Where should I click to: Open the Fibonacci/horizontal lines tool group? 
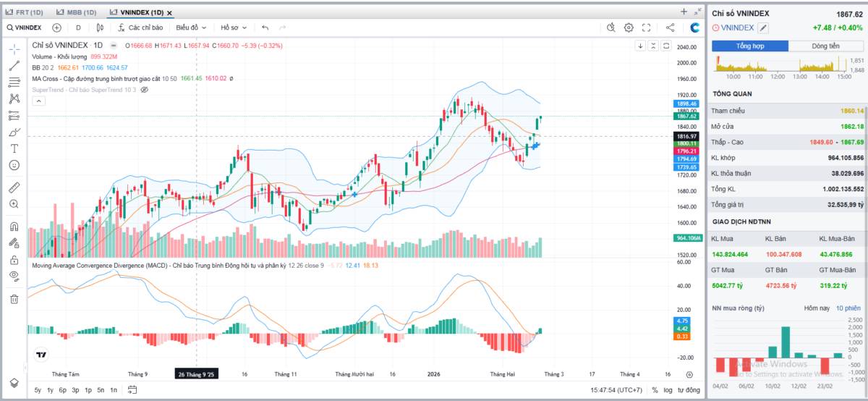[14, 82]
